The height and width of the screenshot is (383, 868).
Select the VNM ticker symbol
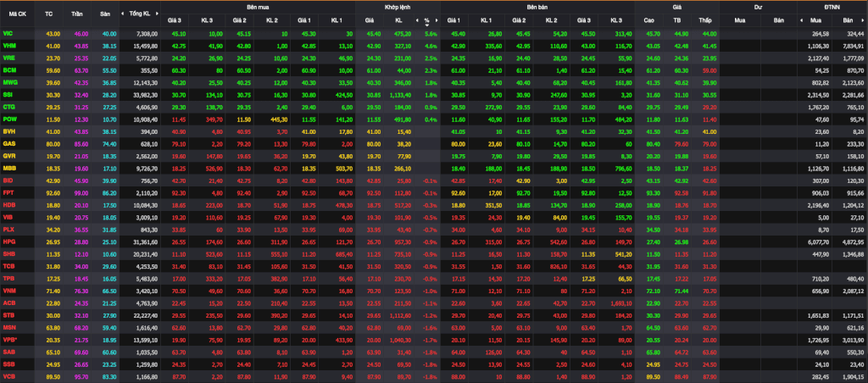pos(8,290)
